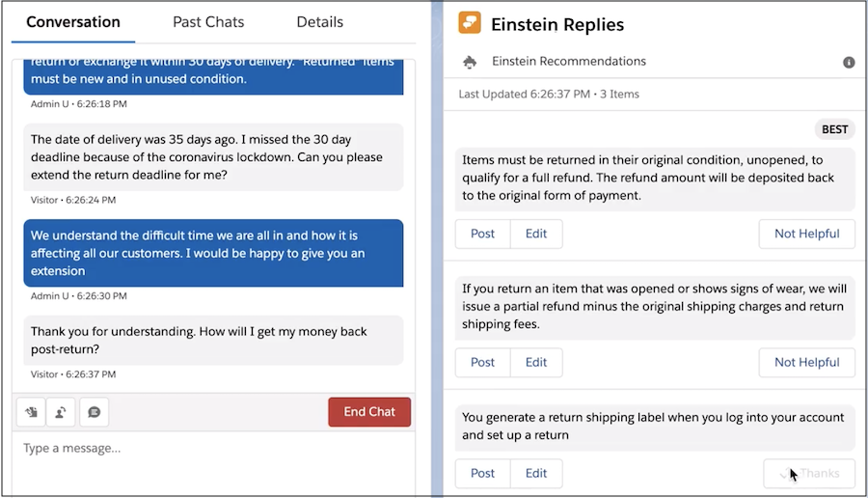Viewport: 868px width, 498px height.
Task: Click the agent/person icon button below chat
Action: pyautogui.click(x=61, y=412)
